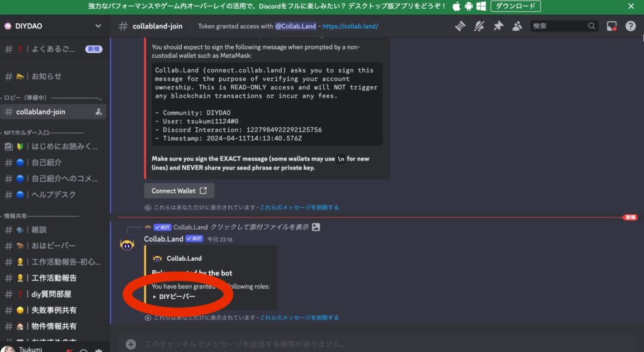The width and height of the screenshot is (644, 352).
Task: Click the Apple icon in the green banner
Action: click(x=457, y=6)
